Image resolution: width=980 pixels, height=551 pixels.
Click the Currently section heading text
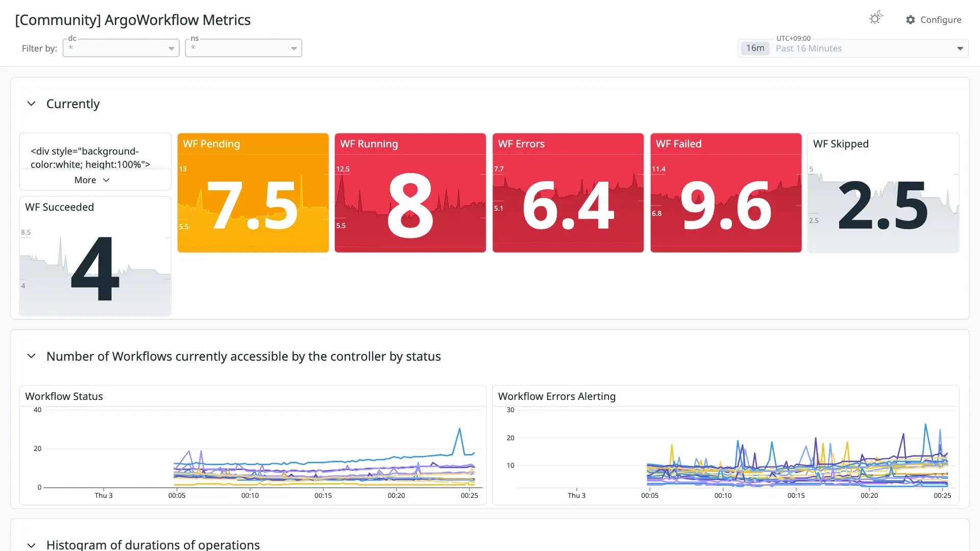tap(73, 104)
